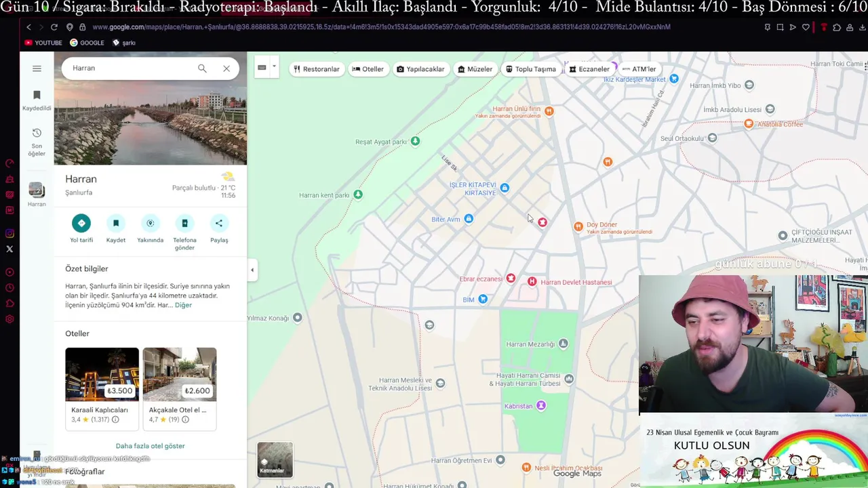Click the heart bookmark icon in toolbar
Screen dimensions: 868x488
point(806,27)
